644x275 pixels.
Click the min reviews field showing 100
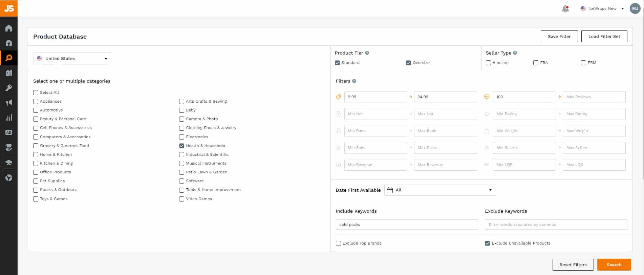(524, 97)
